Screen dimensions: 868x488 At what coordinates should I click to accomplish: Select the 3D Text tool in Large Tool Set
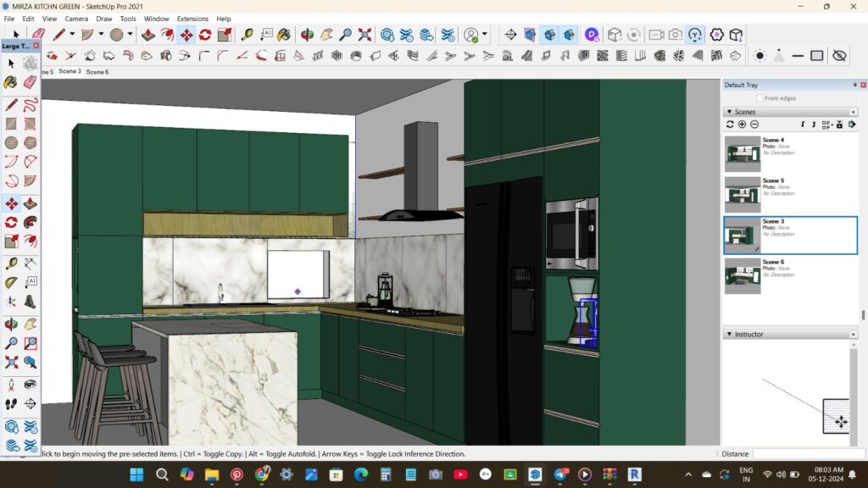(31, 302)
